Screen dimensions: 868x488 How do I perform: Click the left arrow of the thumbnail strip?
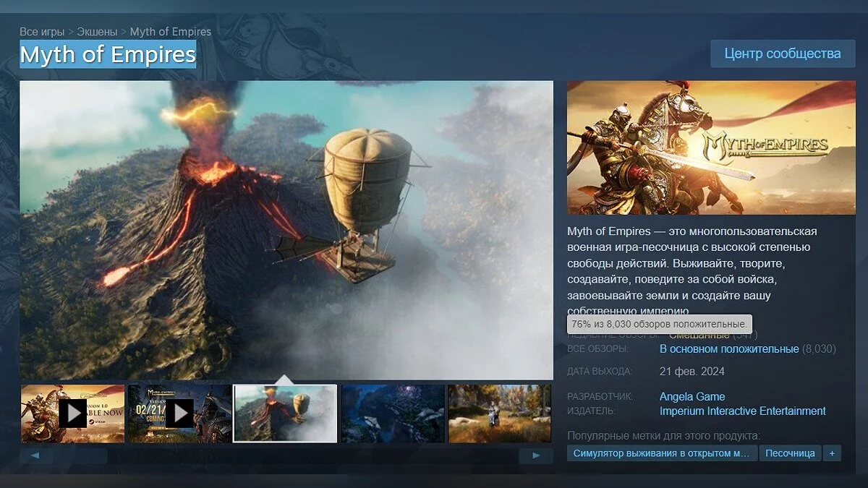35,456
